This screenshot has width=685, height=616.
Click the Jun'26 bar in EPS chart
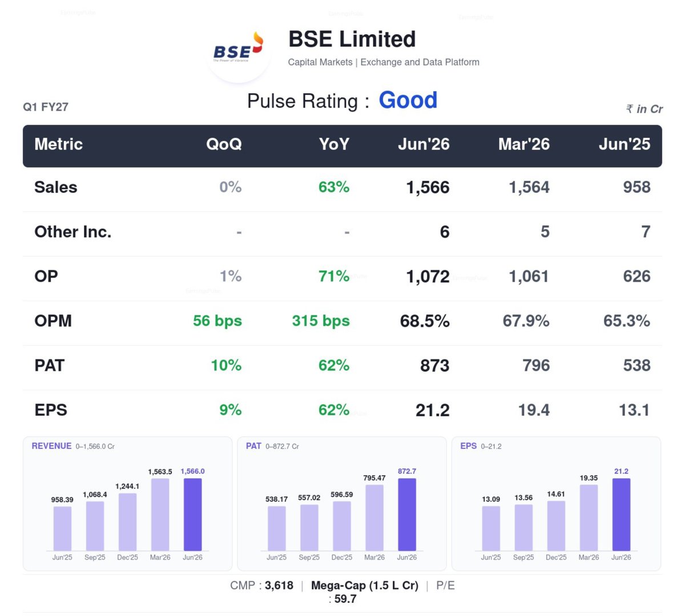coord(621,514)
